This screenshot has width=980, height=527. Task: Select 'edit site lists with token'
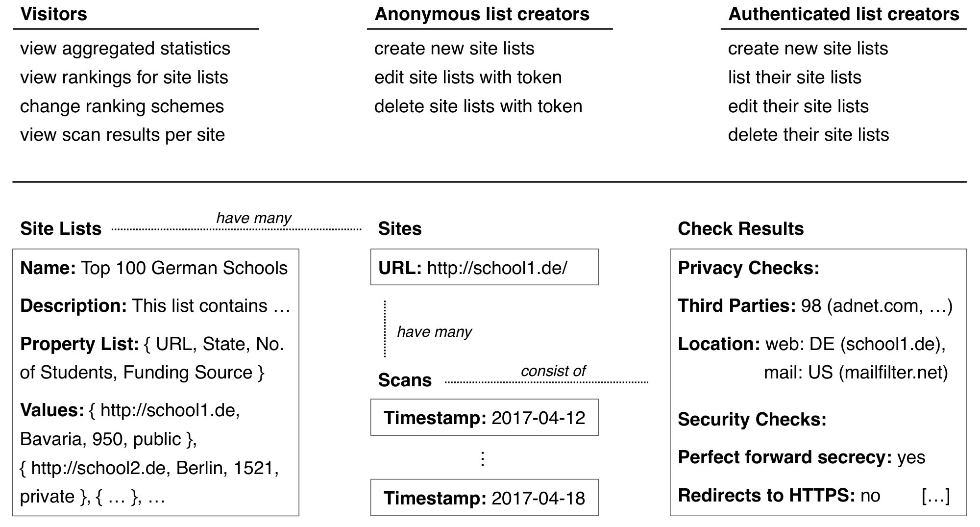[x=468, y=77]
